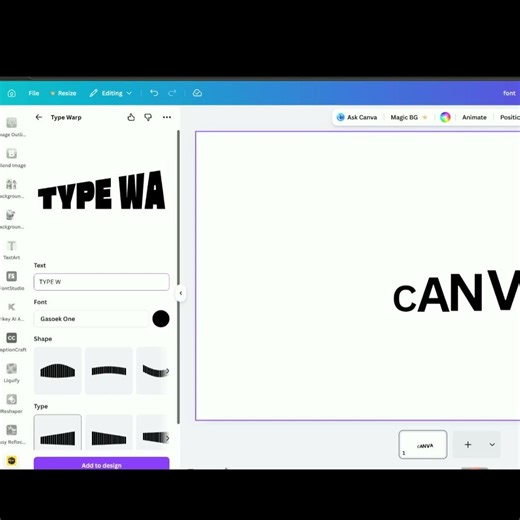
Task: Select the first rising-slope Type thumbnail
Action: coord(58,433)
